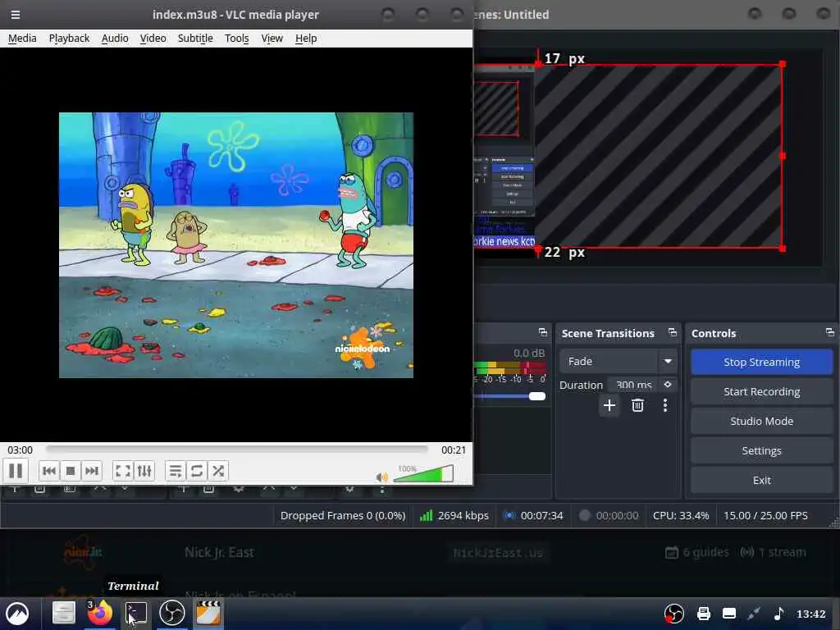
Task: Seek along the VLC progress bar
Action: tap(237, 449)
